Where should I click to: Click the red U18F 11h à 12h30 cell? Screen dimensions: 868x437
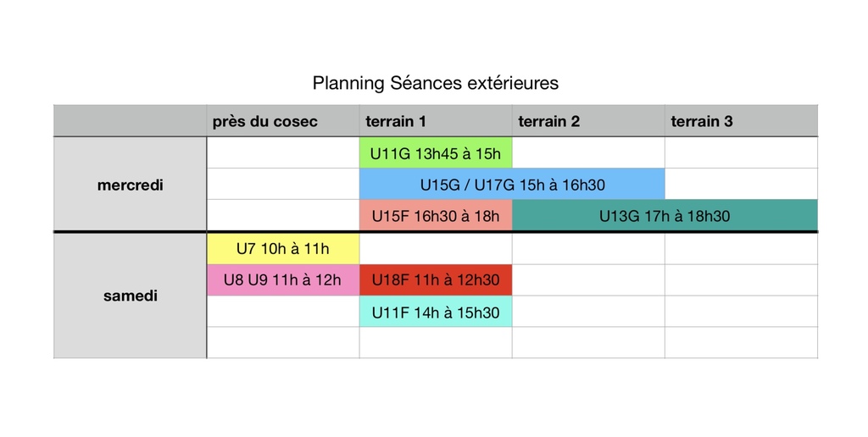click(x=435, y=280)
